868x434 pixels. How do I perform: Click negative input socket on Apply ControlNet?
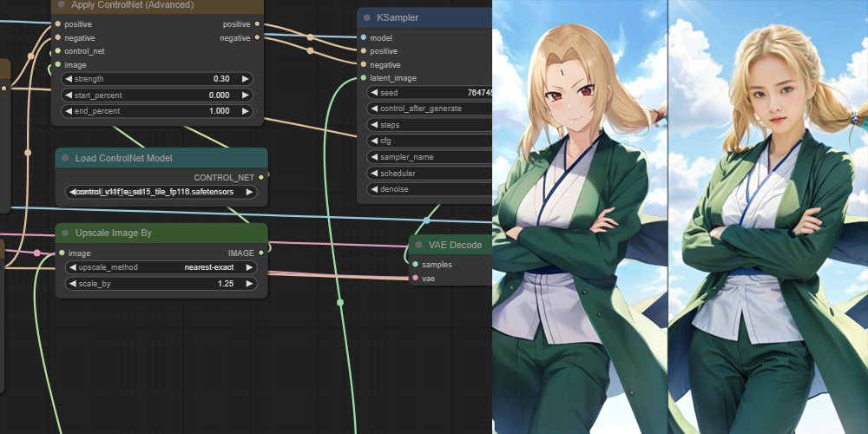coord(57,37)
